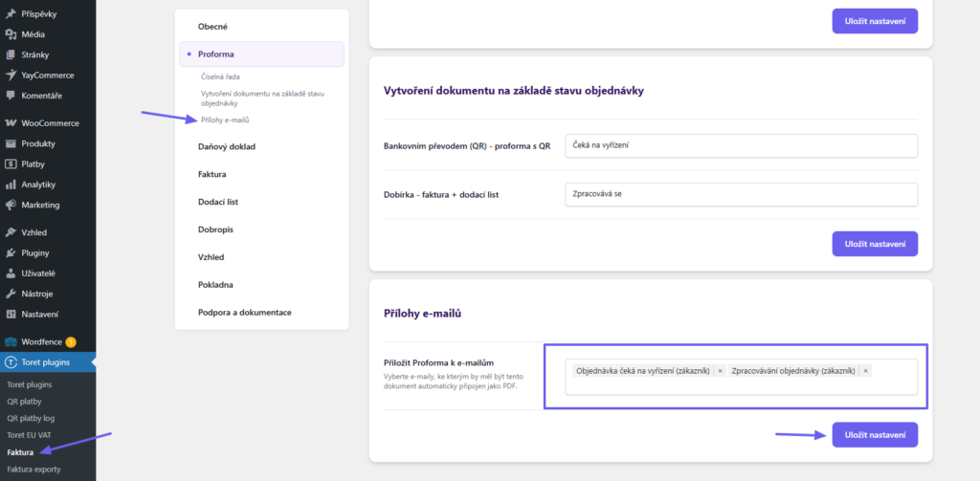This screenshot has width=980, height=481.
Task: Click the Uživatelé person icon
Action: 10,273
